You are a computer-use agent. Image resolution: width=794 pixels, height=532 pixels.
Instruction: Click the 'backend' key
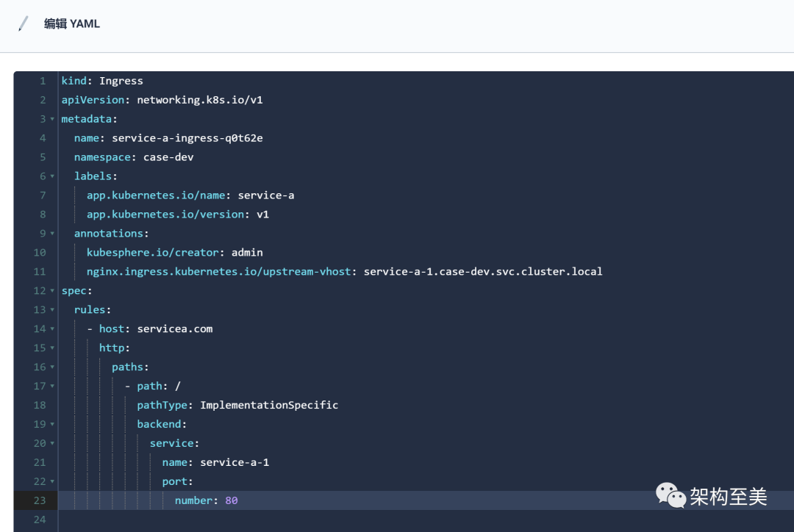pyautogui.click(x=159, y=424)
